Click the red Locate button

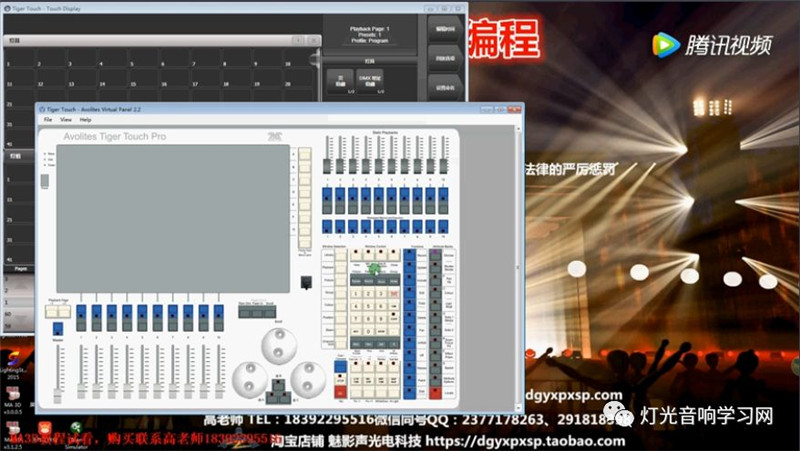435,392
